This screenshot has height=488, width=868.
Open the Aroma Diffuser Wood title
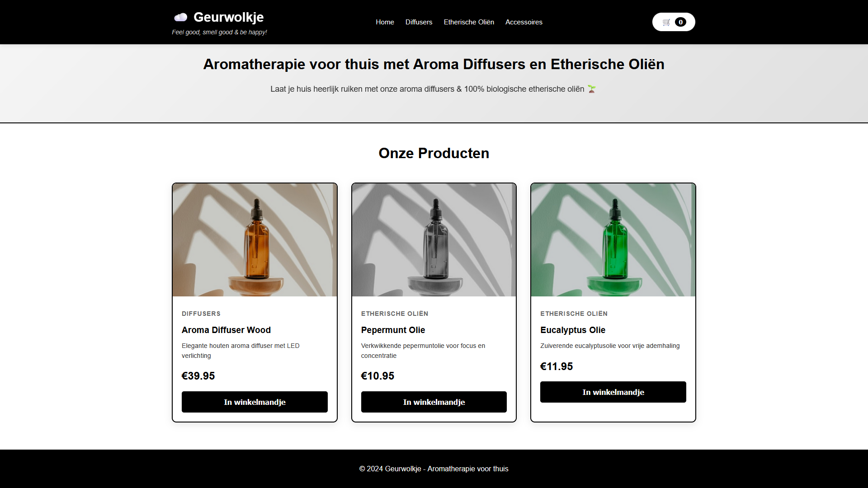click(x=226, y=330)
